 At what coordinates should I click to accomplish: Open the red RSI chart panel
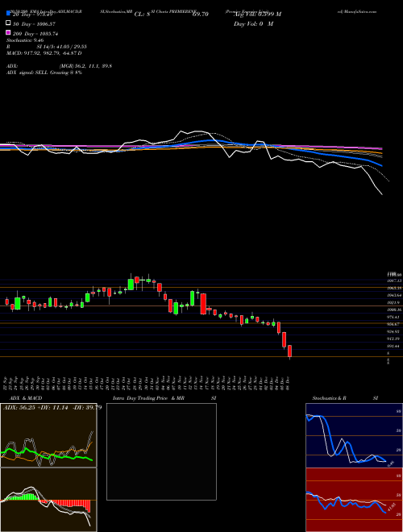(x=354, y=500)
